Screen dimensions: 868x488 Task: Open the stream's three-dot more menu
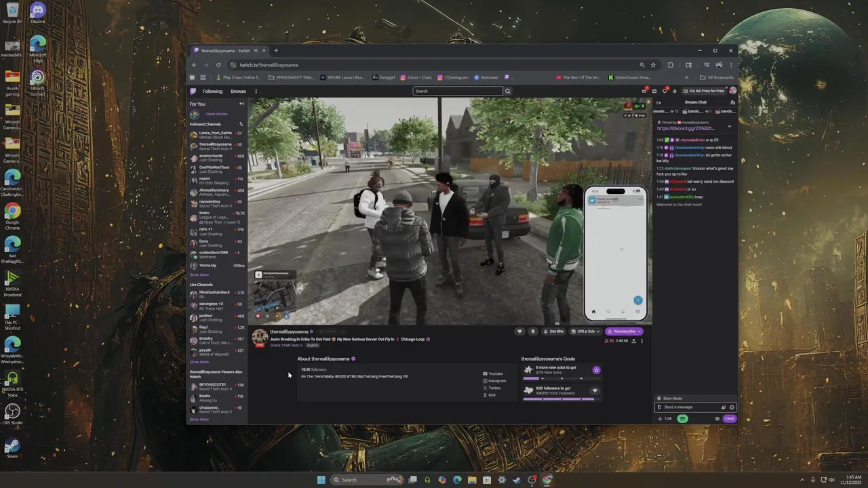(642, 341)
